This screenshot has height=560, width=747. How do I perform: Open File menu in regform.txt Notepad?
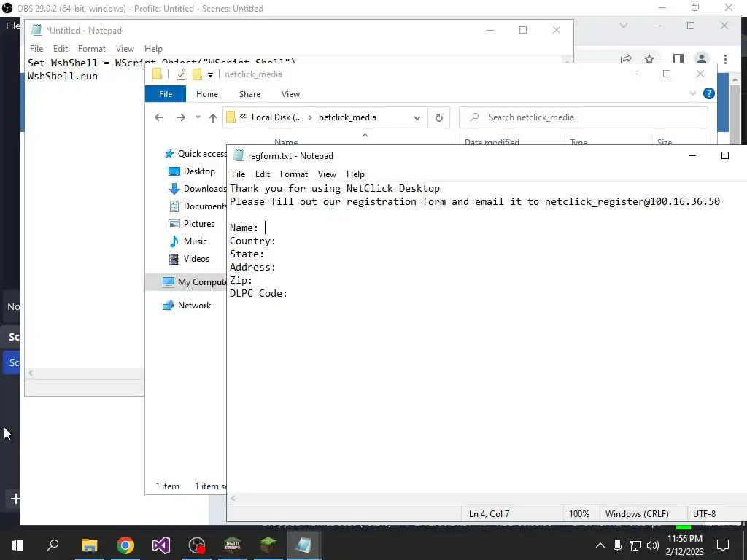click(x=239, y=174)
